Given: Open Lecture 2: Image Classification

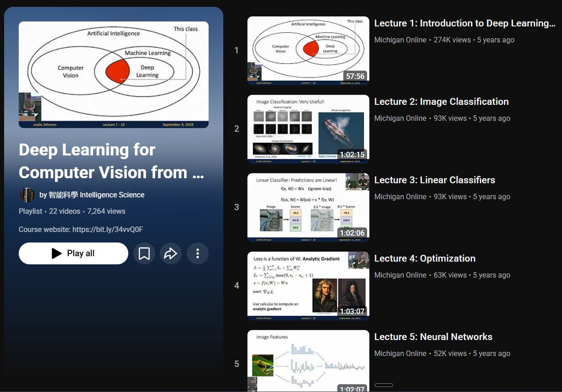Looking at the screenshot, I should 441,102.
